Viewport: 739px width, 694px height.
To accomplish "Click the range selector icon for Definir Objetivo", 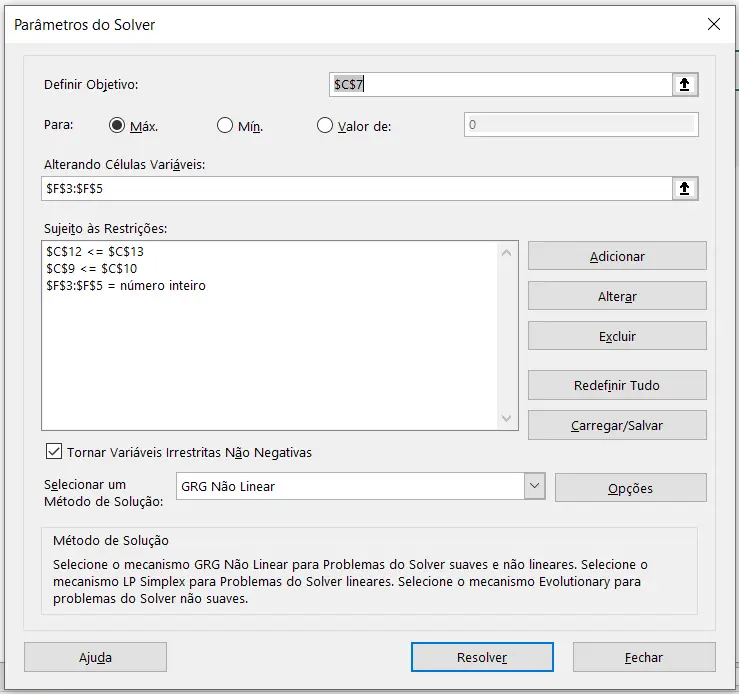I will coord(684,85).
